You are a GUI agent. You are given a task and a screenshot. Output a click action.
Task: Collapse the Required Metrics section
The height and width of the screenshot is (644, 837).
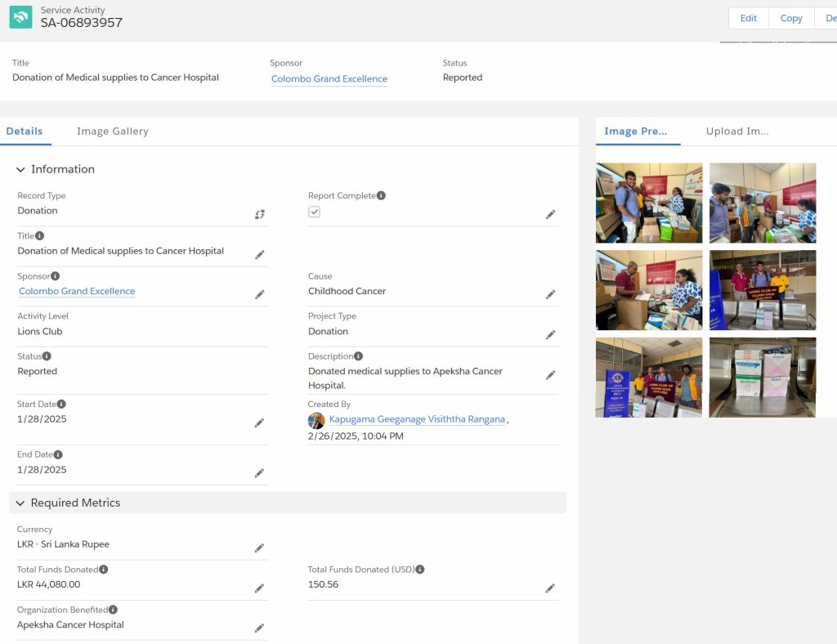tap(20, 503)
